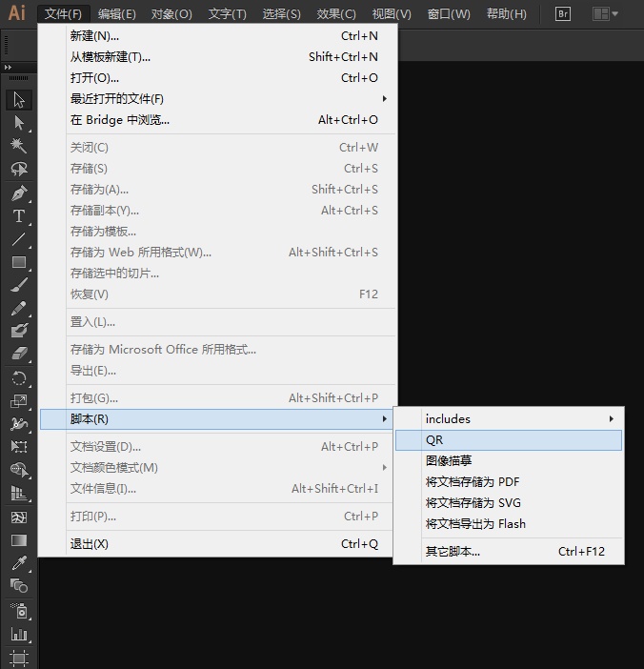The height and width of the screenshot is (669, 644).
Task: Select the Gradient tool
Action: click(x=19, y=540)
